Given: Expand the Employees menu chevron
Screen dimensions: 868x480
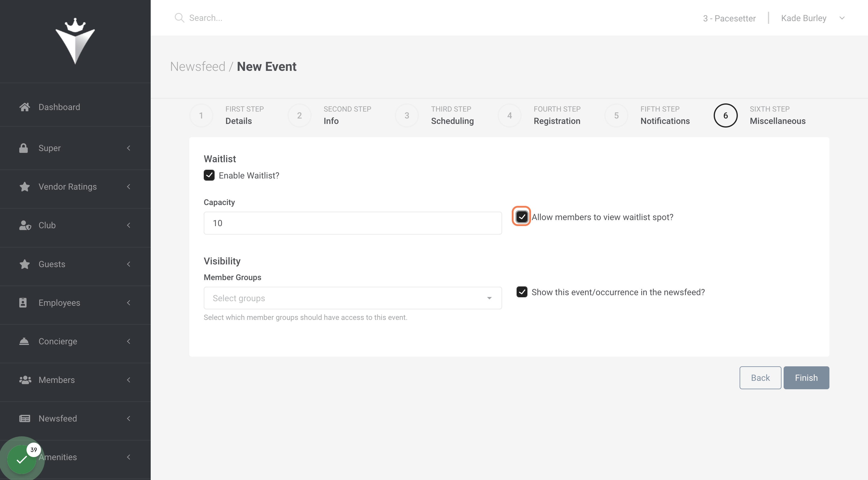Looking at the screenshot, I should (x=128, y=303).
